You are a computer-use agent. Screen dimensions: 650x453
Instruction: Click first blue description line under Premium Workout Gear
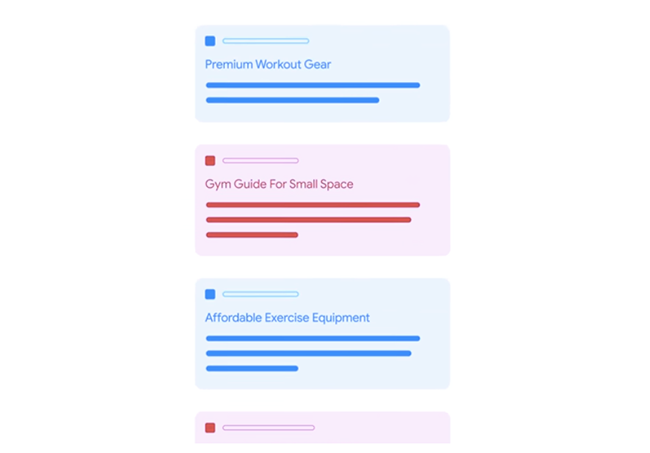click(x=313, y=85)
